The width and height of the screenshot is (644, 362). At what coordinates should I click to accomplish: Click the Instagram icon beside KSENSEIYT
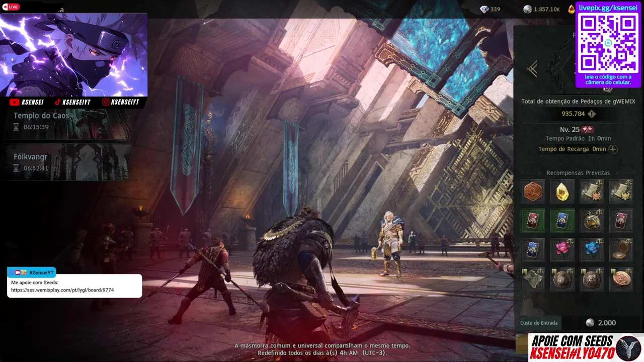[106, 102]
